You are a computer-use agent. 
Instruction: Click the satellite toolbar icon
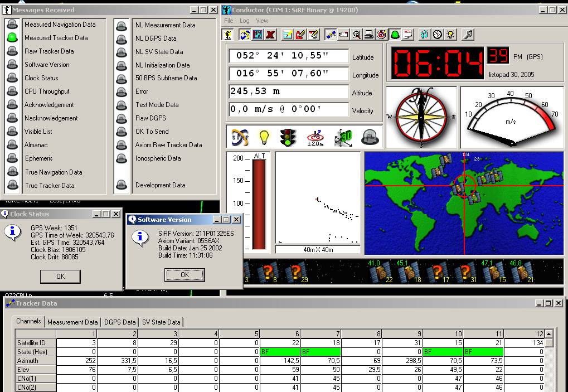coord(331,35)
